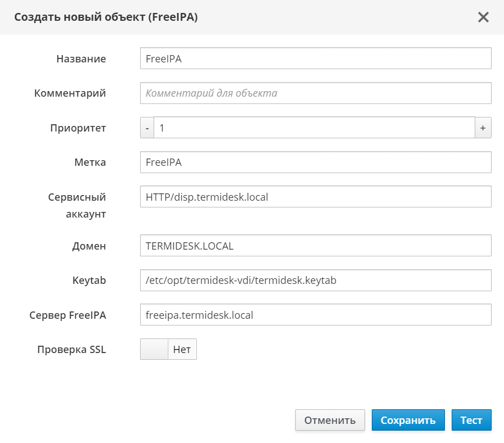Focus the Домен field with TERMIDESK.LOCAL
Viewport: 504px width, 443px height.
point(316,246)
